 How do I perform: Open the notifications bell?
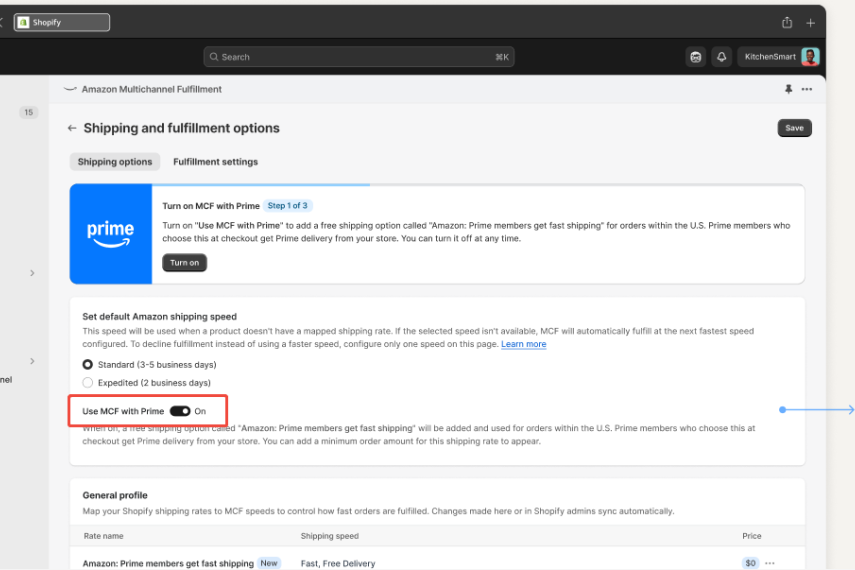721,57
